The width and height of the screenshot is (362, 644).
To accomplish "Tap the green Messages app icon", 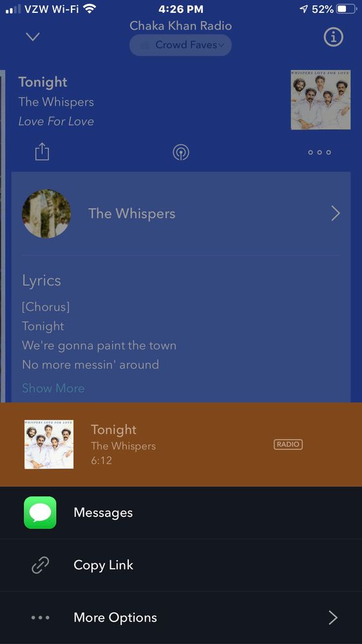I will (x=40, y=512).
